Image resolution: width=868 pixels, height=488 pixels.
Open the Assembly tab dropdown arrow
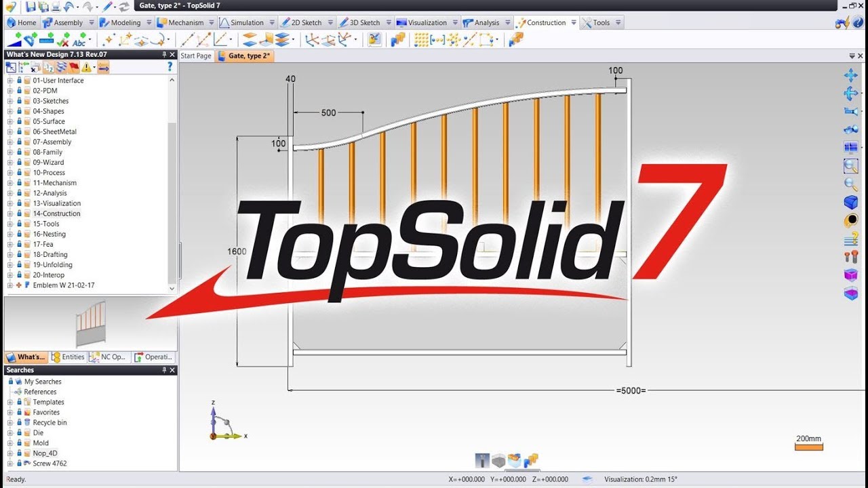90,23
